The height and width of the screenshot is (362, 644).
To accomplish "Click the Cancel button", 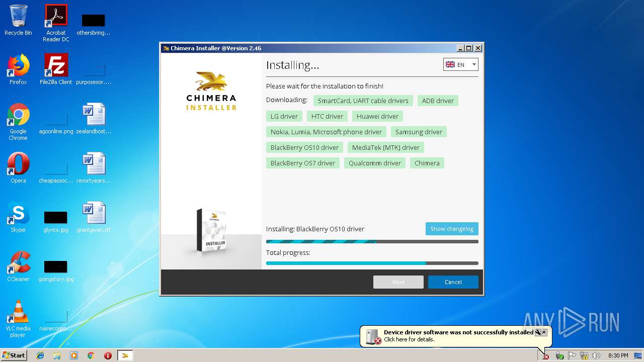I will pos(453,282).
